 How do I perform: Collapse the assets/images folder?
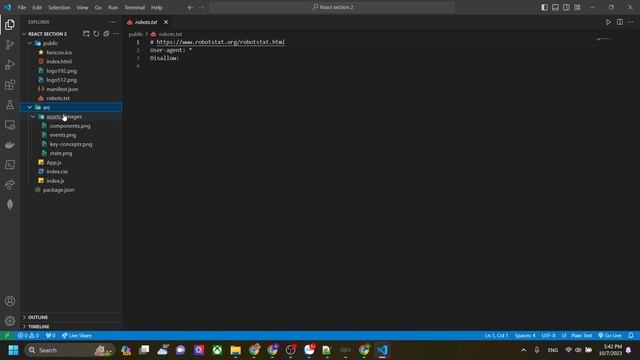(71, 117)
